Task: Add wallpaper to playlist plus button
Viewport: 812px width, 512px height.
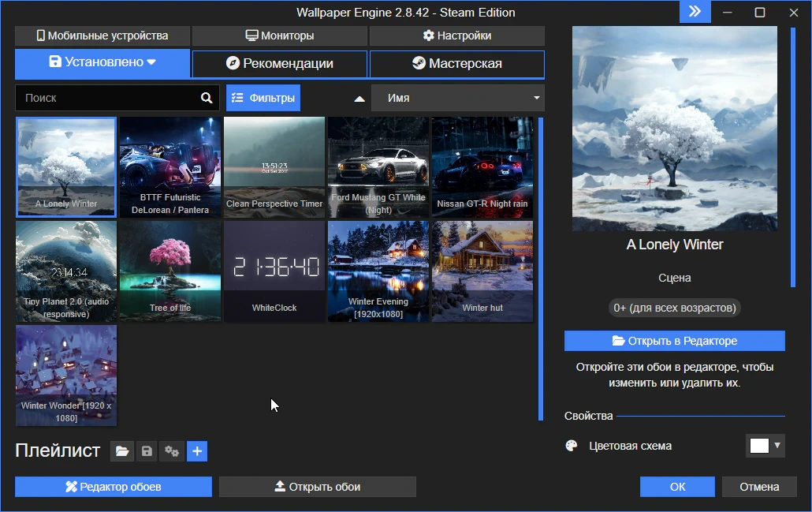Action: 197,450
